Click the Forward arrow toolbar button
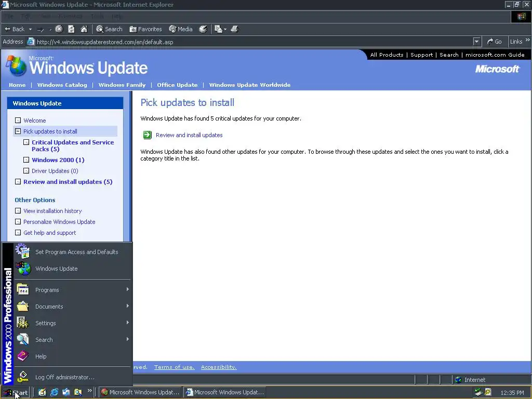This screenshot has height=399, width=532. pyautogui.click(x=41, y=30)
